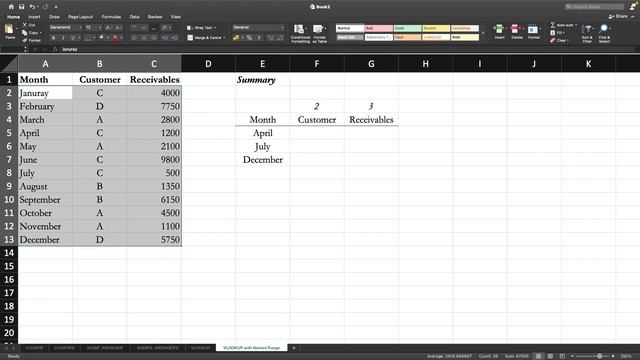Toggle italic formatting
Viewport: 640px width, 360px height.
pyautogui.click(x=63, y=38)
